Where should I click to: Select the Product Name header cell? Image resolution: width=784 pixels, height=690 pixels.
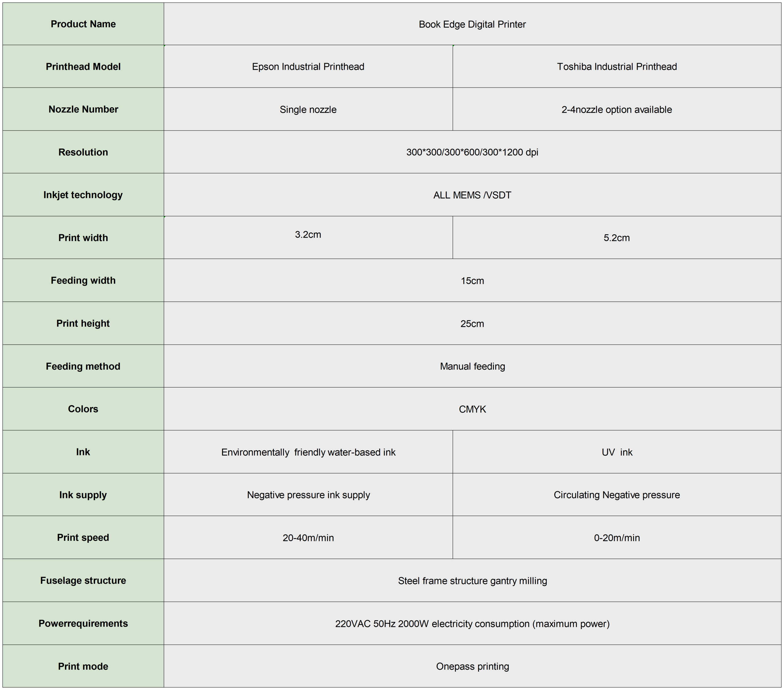point(83,24)
